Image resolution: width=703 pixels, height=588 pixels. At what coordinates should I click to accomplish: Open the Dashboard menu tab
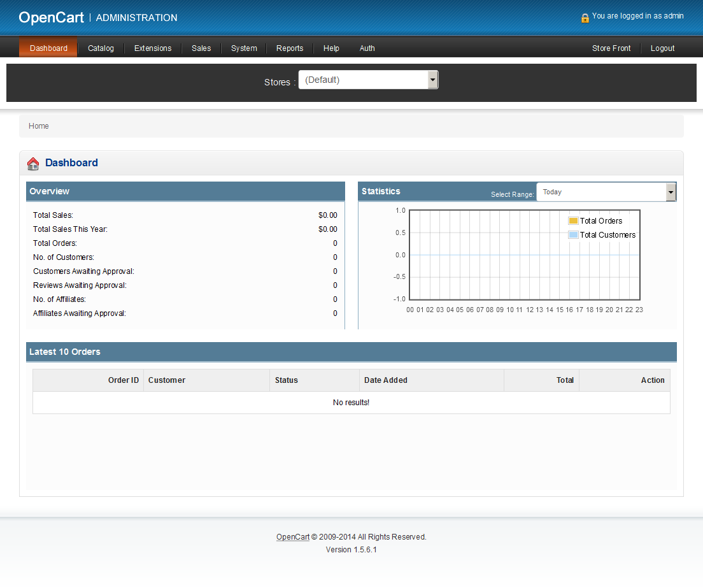point(48,48)
